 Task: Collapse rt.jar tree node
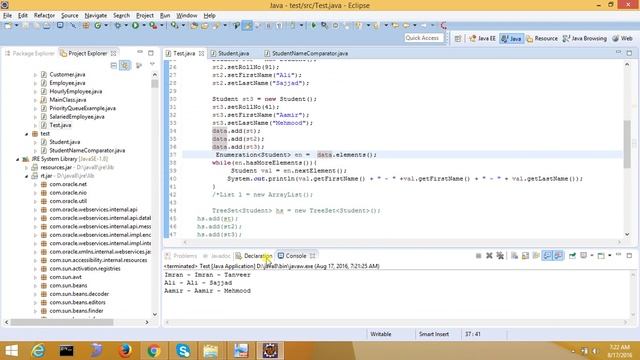pyautogui.click(x=27, y=176)
